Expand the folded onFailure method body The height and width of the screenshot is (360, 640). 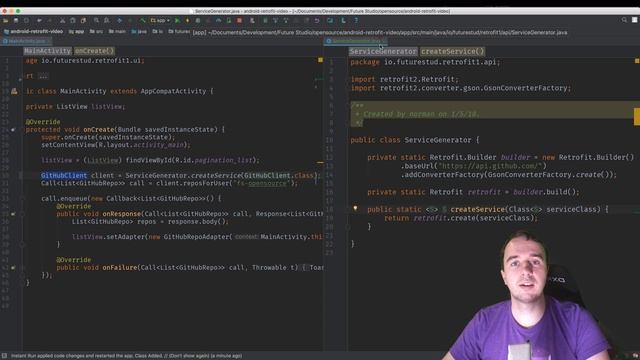304,268
